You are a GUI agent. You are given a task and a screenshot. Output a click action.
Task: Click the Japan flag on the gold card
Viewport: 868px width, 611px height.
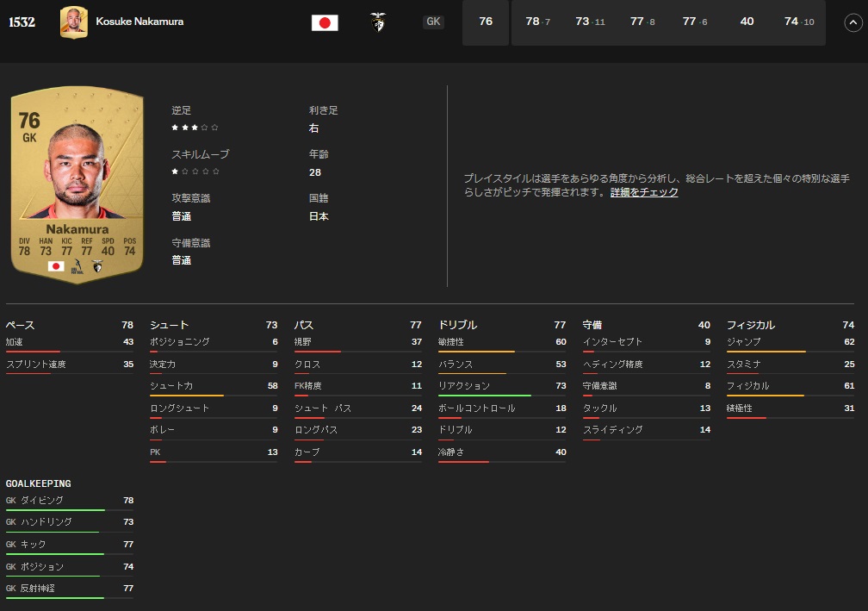pos(56,266)
